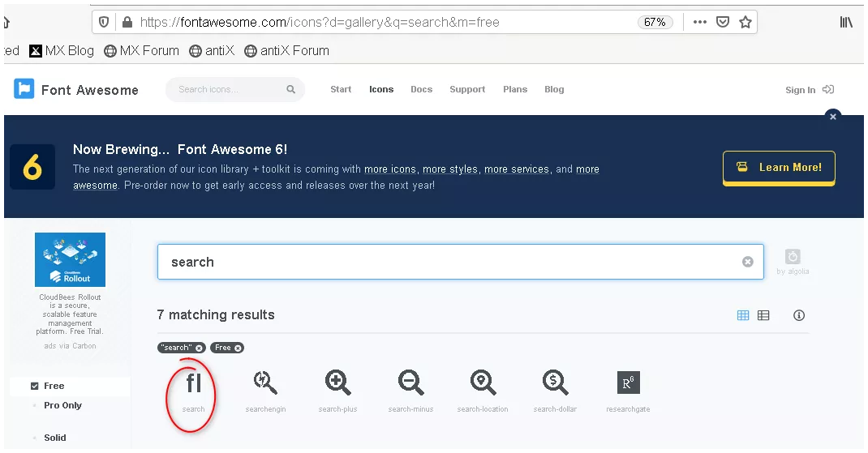
Task: Select the search-plus icon result
Action: [337, 391]
